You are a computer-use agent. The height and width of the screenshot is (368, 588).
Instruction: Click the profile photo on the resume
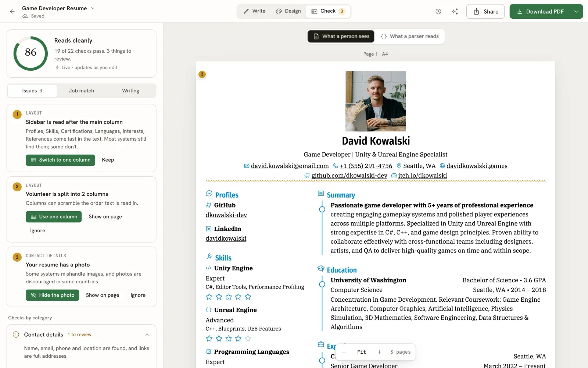pyautogui.click(x=376, y=101)
